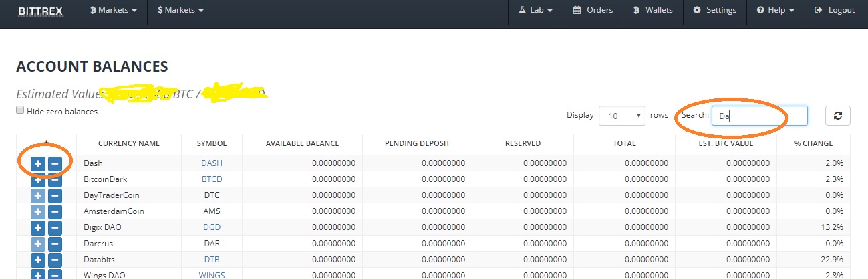Click the minus withdraw icon for BitcoinDark
Screen dimensions: 868x279
[55, 179]
